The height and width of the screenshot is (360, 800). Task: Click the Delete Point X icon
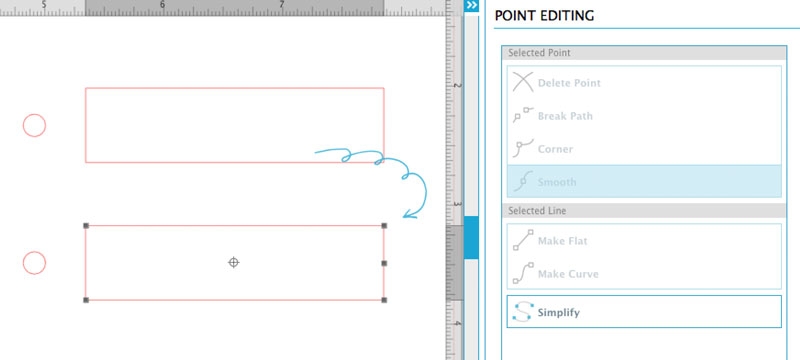523,82
